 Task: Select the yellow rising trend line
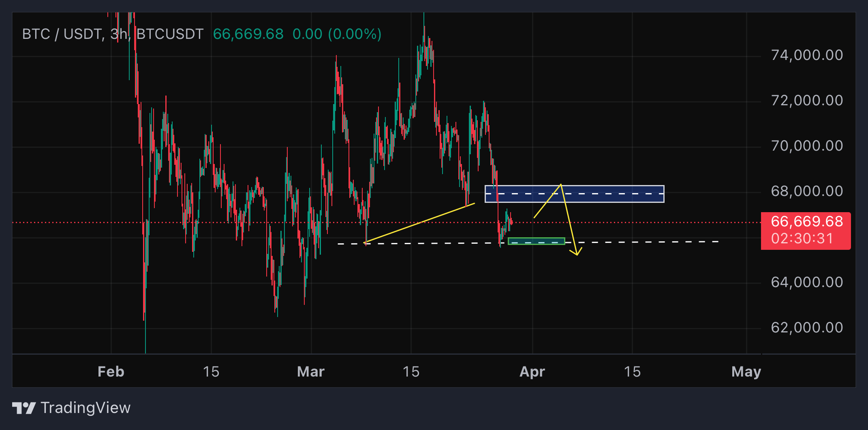(x=419, y=223)
